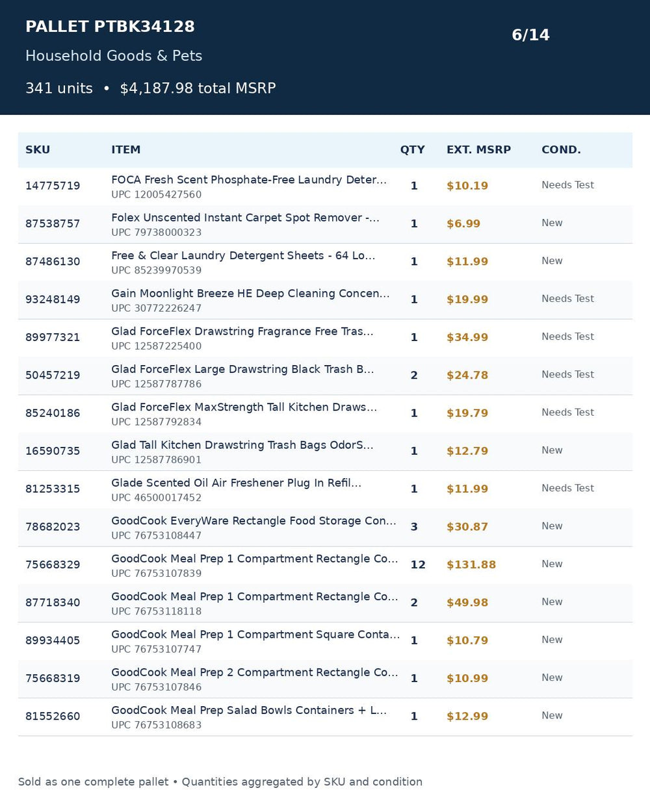Click the COND. column header
Image resolution: width=650 pixels, height=812 pixels.
561,149
